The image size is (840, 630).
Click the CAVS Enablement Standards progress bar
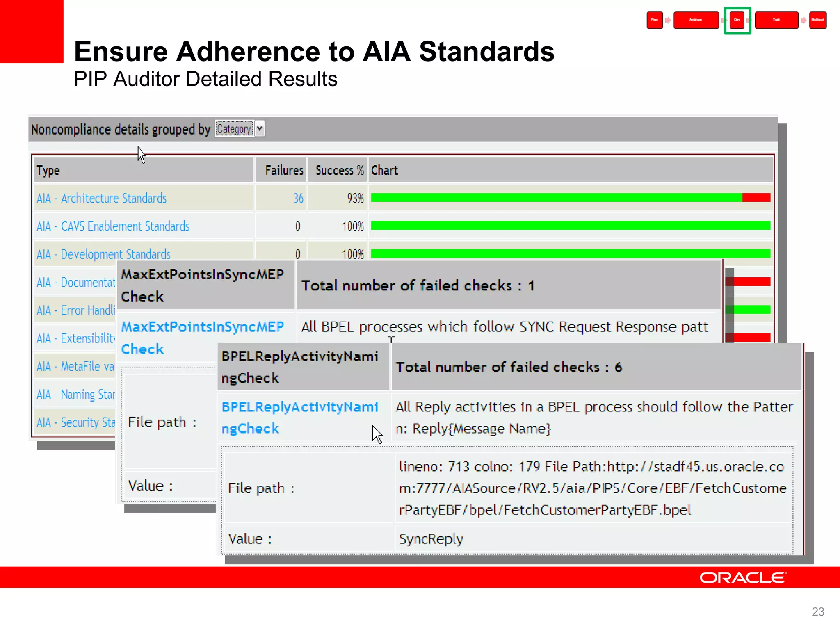coord(571,226)
